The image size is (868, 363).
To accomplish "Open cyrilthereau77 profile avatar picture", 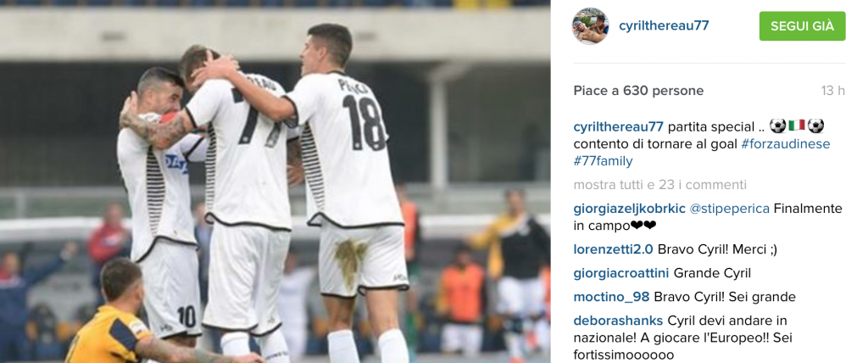I will pos(590,26).
